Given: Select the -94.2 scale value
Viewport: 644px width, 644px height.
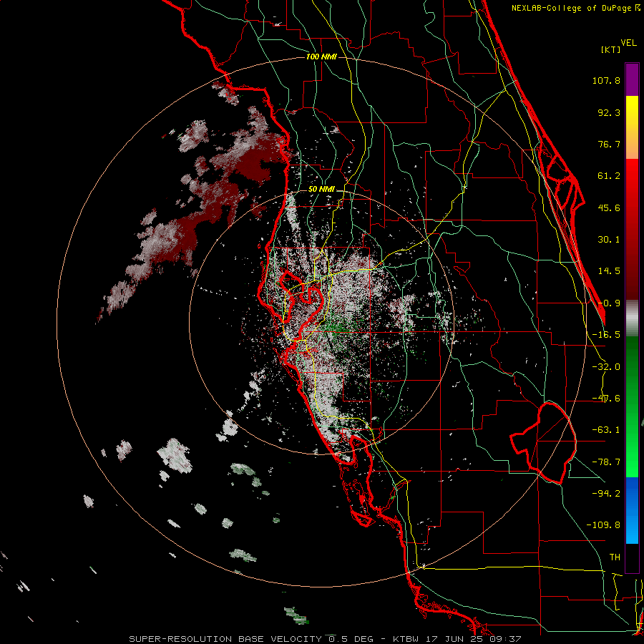Looking at the screenshot, I should pyautogui.click(x=606, y=493).
